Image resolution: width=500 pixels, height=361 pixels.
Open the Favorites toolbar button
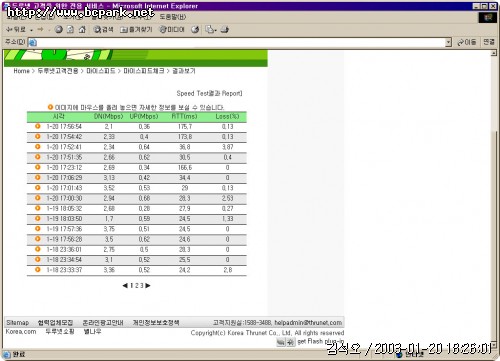[x=136, y=30]
